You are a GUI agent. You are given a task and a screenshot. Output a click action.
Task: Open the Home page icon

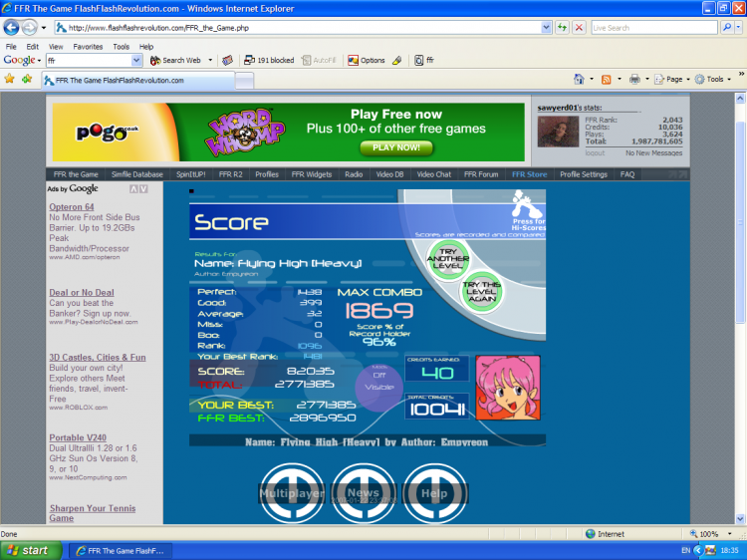coord(579,79)
